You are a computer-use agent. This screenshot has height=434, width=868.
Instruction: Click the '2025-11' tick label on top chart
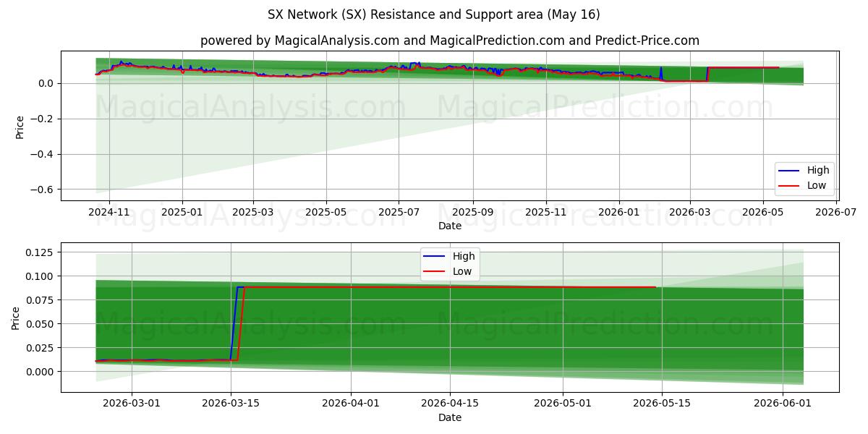coord(545,213)
